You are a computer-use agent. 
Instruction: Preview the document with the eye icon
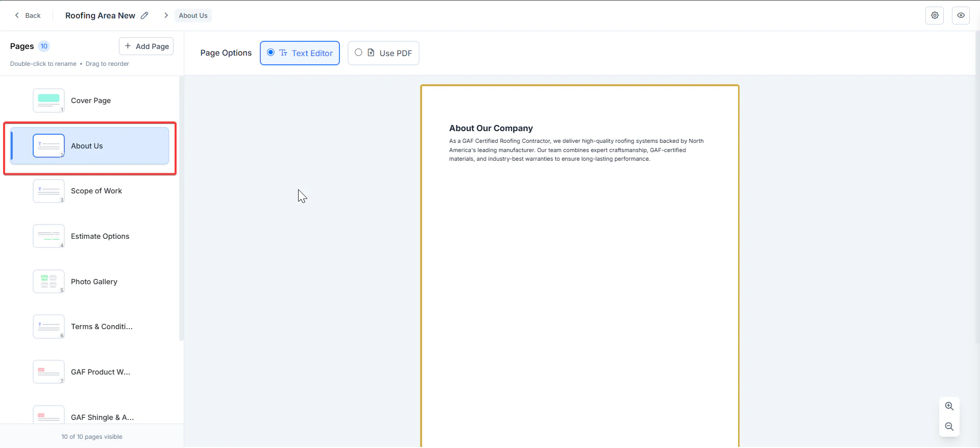(961, 15)
